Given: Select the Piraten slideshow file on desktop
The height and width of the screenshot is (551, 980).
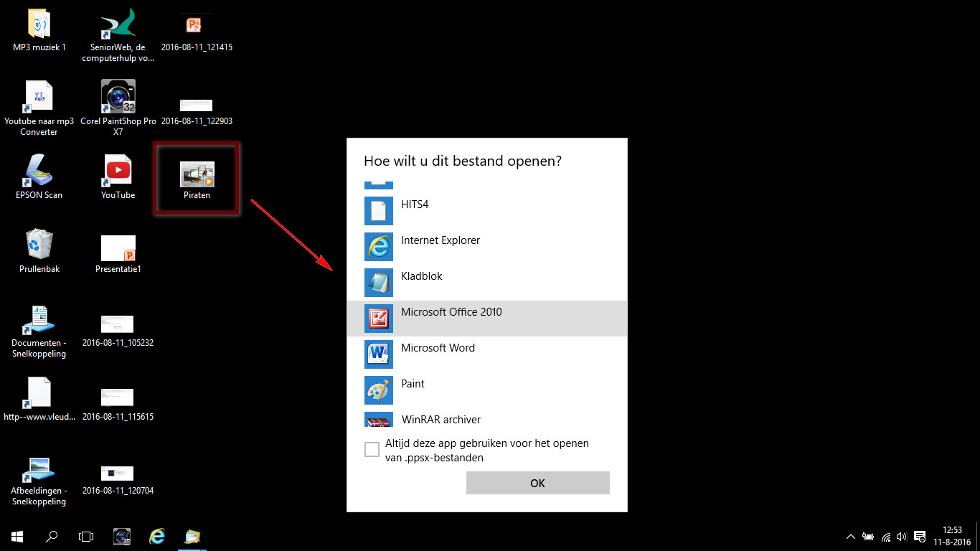Looking at the screenshot, I should pos(197,179).
